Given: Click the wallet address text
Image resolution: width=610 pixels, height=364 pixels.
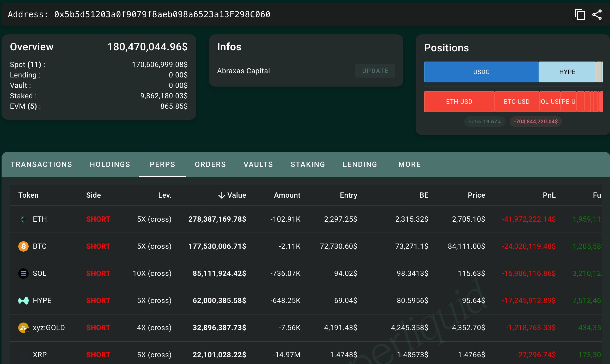Looking at the screenshot, I should click(x=162, y=14).
